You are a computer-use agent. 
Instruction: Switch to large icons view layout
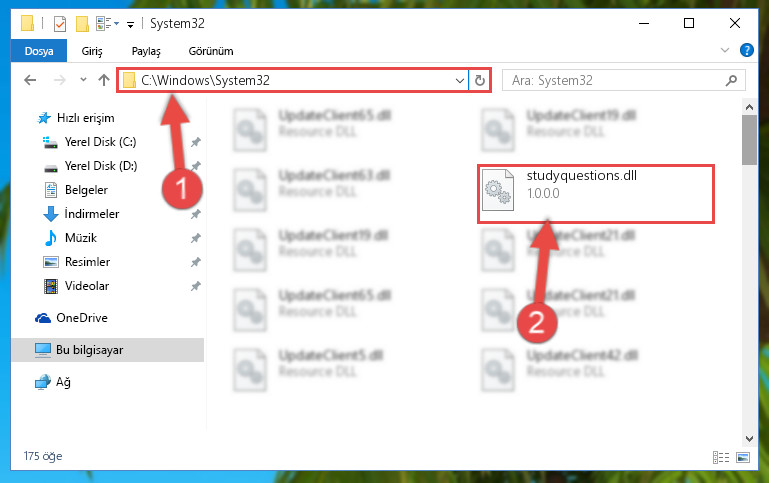743,457
